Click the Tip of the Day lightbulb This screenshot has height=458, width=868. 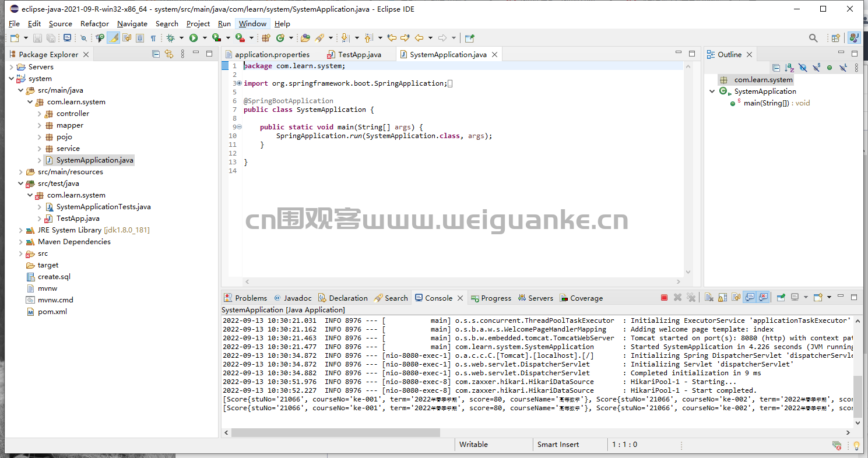point(856,445)
